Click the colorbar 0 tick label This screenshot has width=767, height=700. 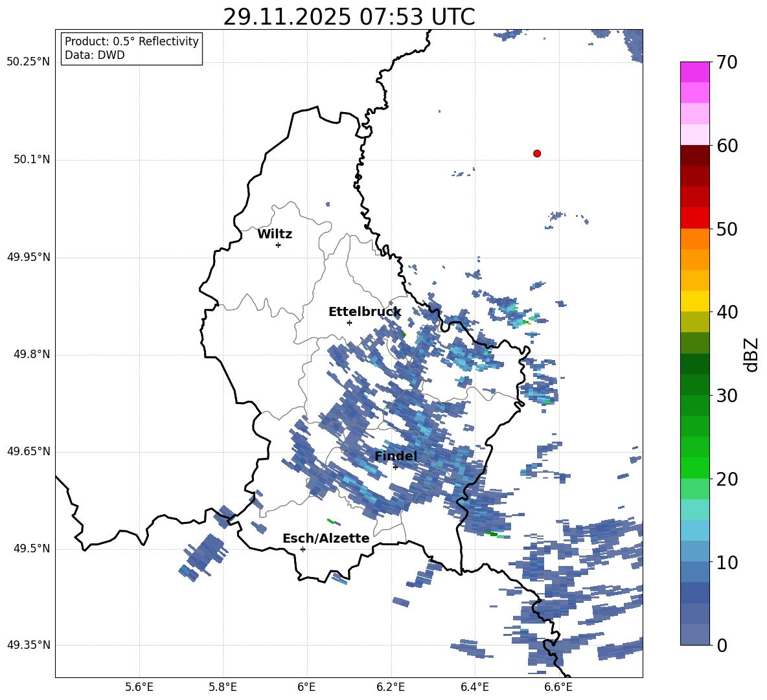pyautogui.click(x=722, y=645)
